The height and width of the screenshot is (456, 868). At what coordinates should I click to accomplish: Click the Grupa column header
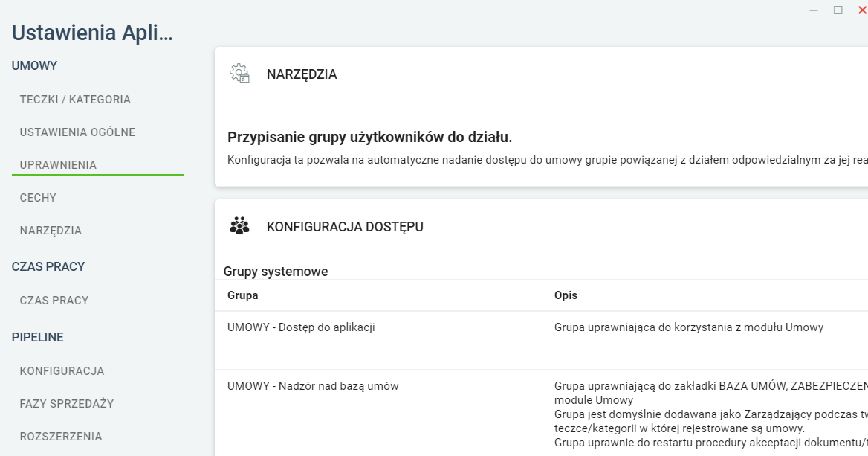(243, 295)
